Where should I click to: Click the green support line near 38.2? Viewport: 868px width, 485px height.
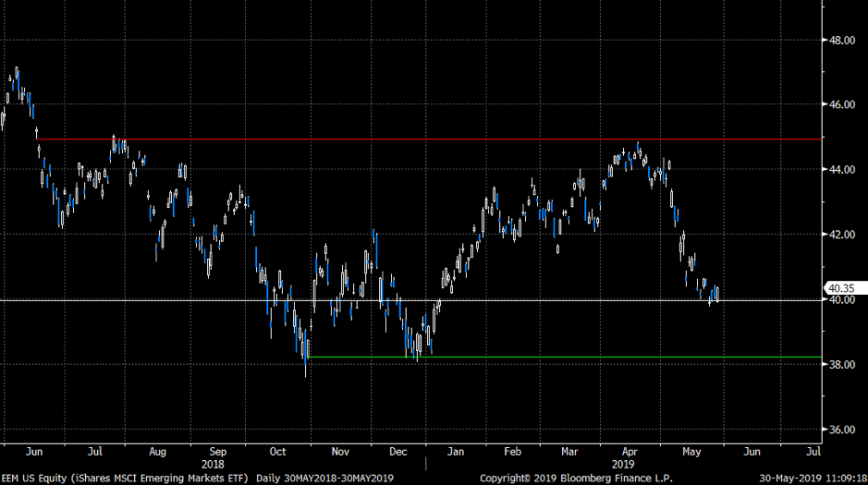[x=565, y=358]
